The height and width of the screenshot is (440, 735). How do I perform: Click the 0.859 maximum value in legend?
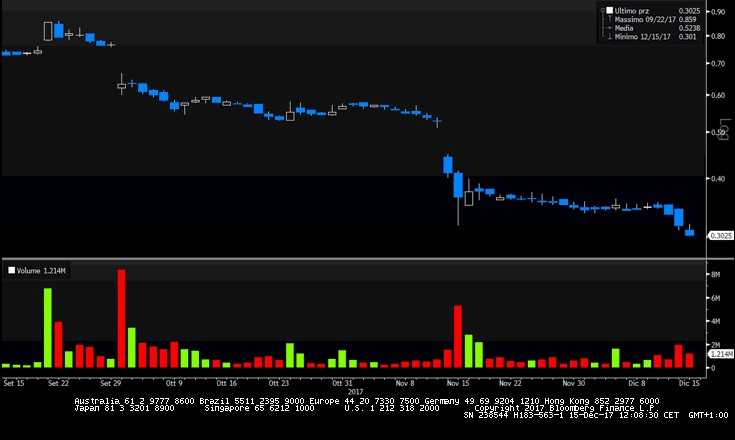(687, 19)
